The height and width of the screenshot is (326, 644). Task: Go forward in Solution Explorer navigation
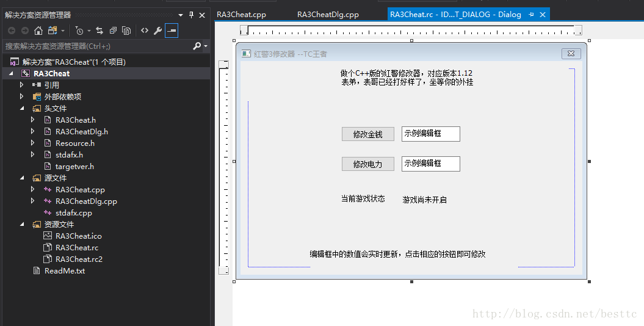click(25, 31)
